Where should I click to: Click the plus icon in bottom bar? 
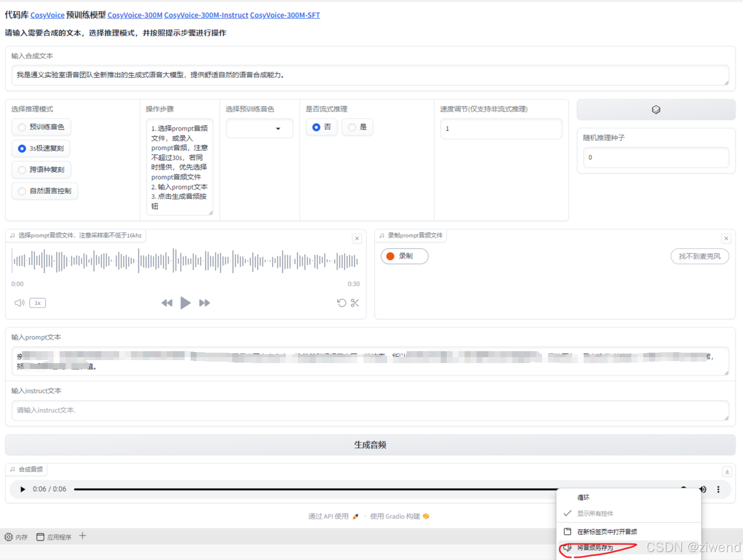[82, 536]
